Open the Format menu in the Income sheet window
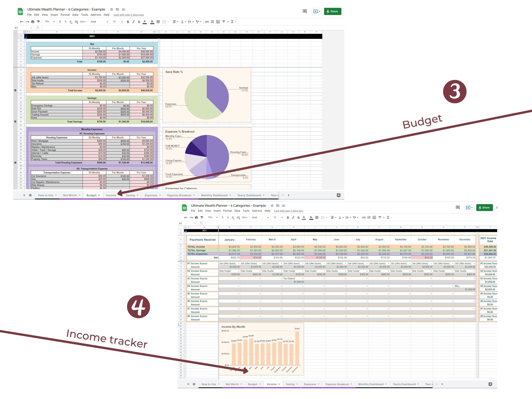The width and height of the screenshot is (532, 399). point(227,211)
